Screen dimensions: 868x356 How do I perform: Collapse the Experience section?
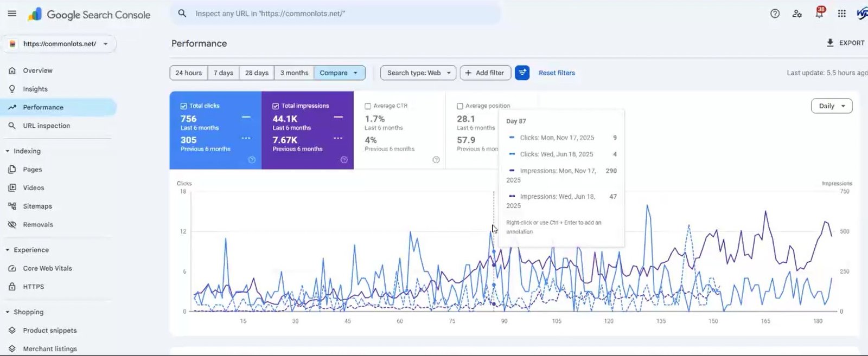coord(7,250)
